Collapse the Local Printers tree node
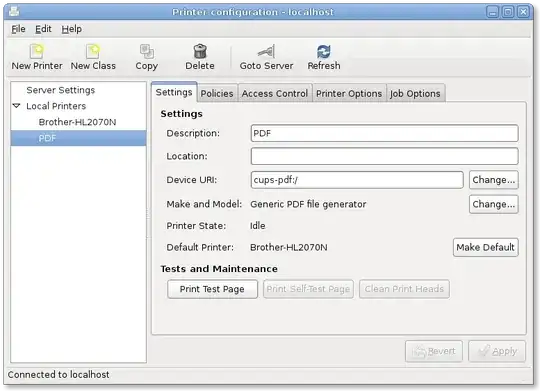 [x=16, y=106]
